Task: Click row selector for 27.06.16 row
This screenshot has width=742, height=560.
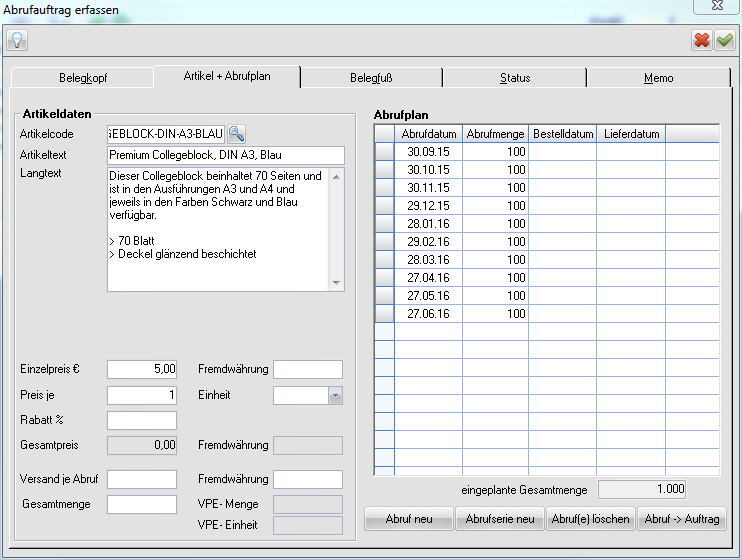Action: pos(385,314)
